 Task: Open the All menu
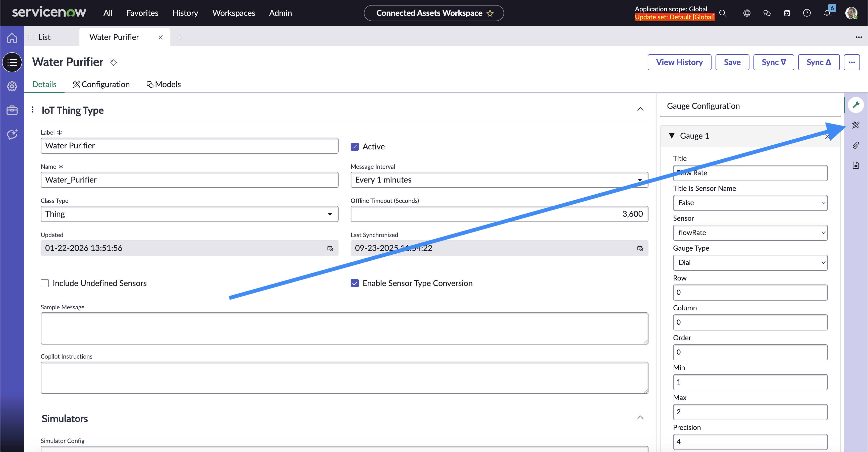[x=108, y=13]
